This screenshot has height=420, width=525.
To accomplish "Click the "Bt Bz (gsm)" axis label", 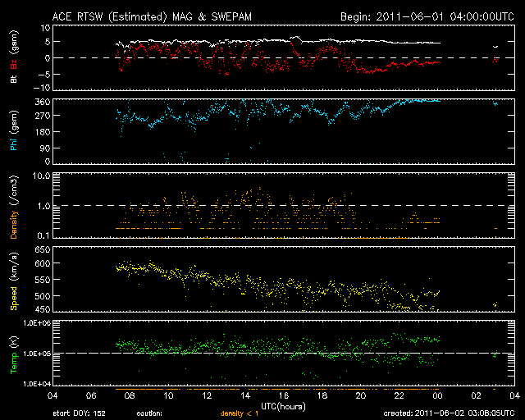I will (x=14, y=57).
